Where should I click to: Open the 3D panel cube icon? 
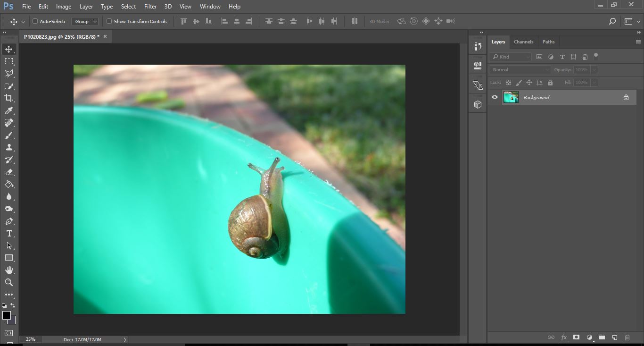[478, 105]
